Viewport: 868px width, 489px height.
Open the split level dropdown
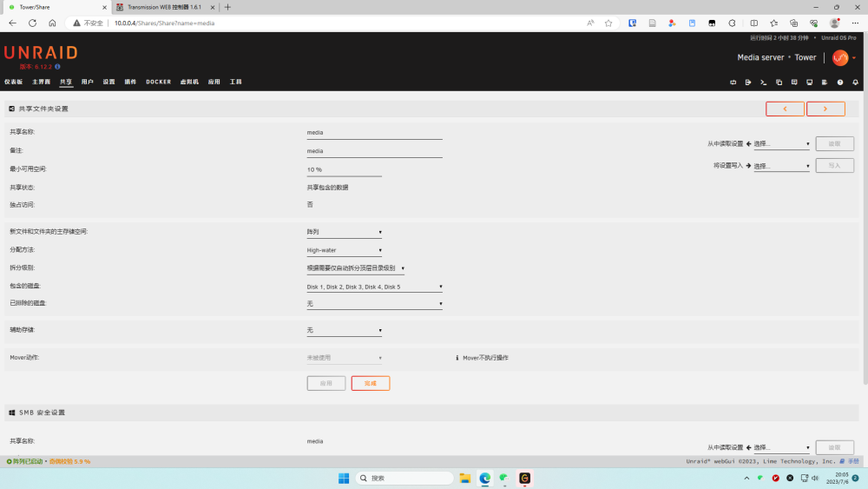tap(355, 268)
